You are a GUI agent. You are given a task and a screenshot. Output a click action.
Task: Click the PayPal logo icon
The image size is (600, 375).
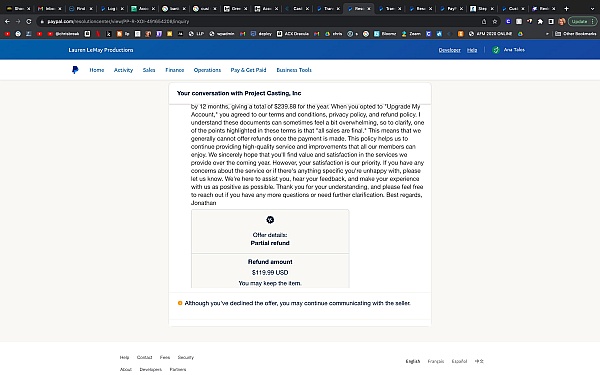[x=75, y=70]
